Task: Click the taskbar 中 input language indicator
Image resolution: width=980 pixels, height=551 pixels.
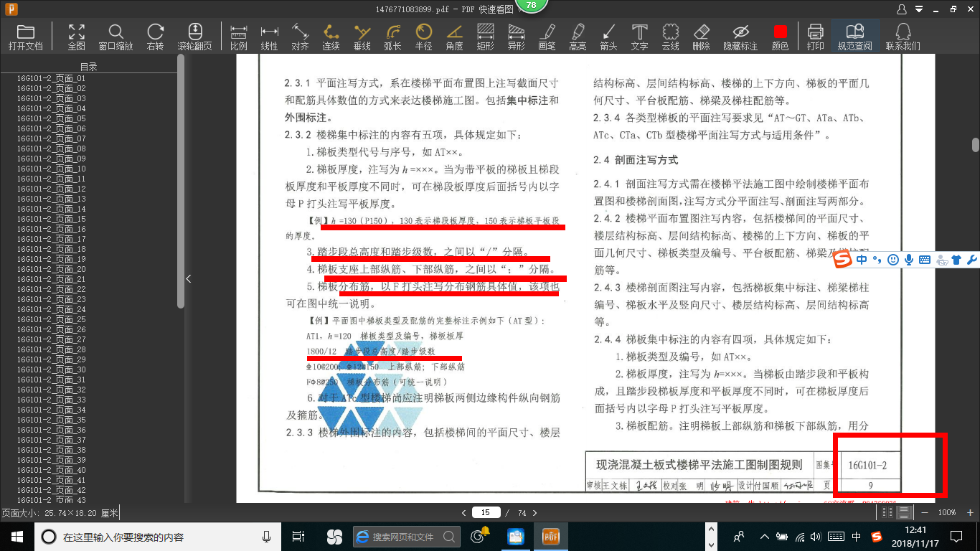Action: pyautogui.click(x=857, y=537)
